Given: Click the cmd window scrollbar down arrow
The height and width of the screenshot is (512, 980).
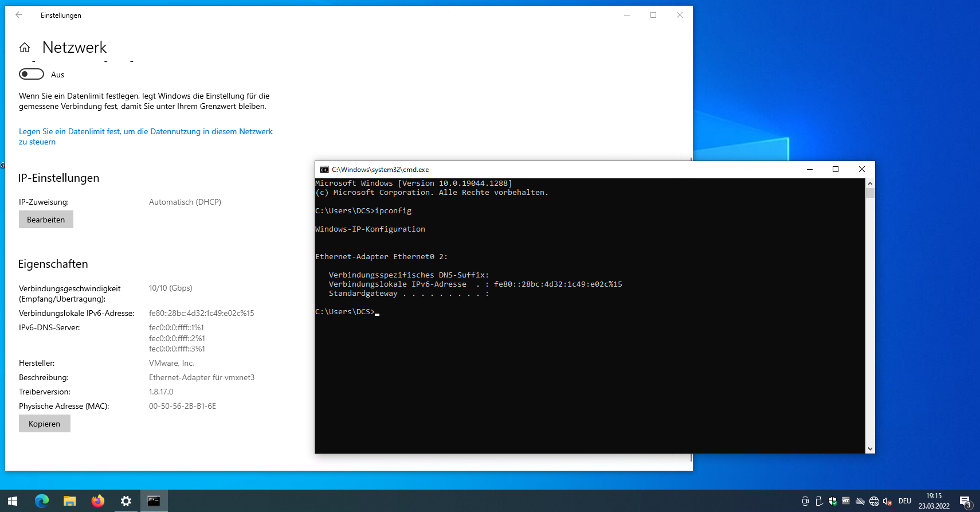Looking at the screenshot, I should [870, 449].
